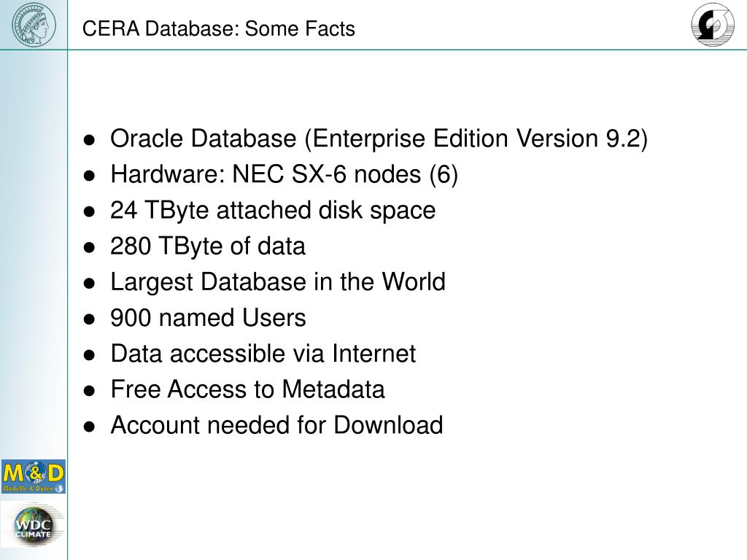The image size is (747, 560).
Task: Click the Account needed for Download text
Action: click(276, 425)
